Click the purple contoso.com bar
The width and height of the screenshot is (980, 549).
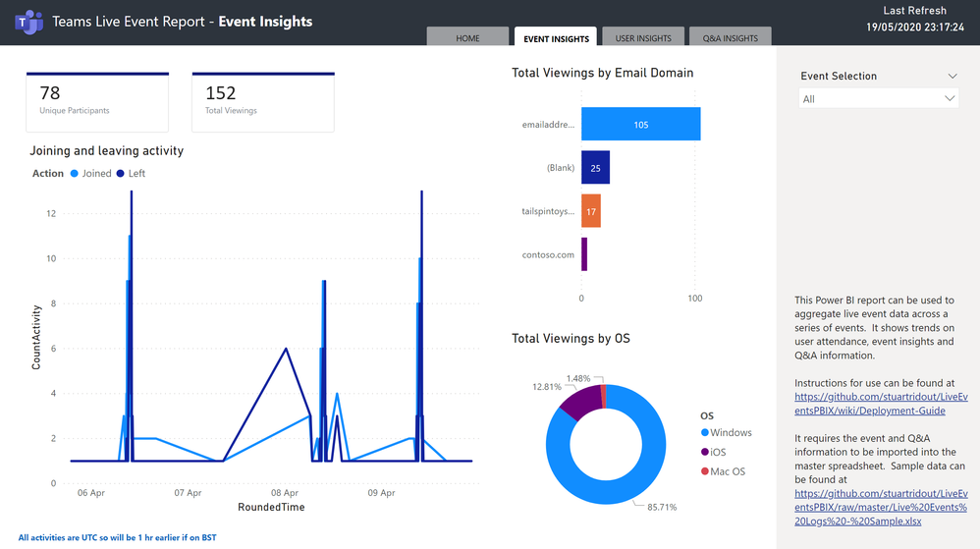click(x=583, y=253)
